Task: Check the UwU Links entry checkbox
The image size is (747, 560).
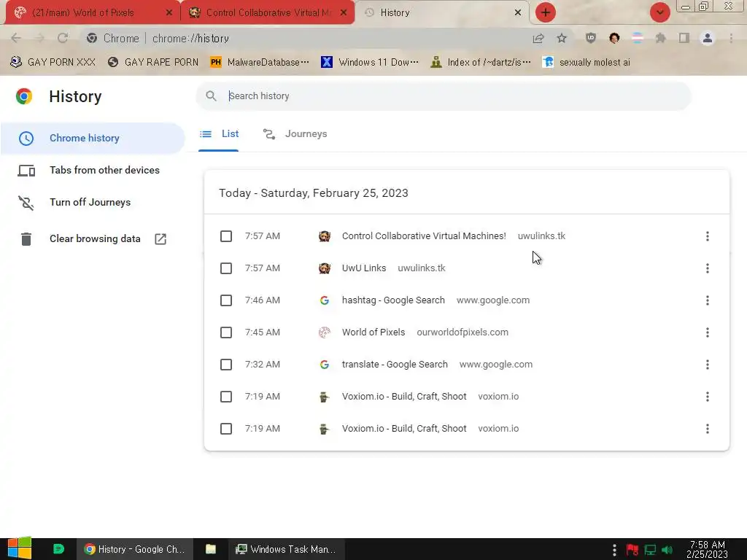Action: click(226, 268)
